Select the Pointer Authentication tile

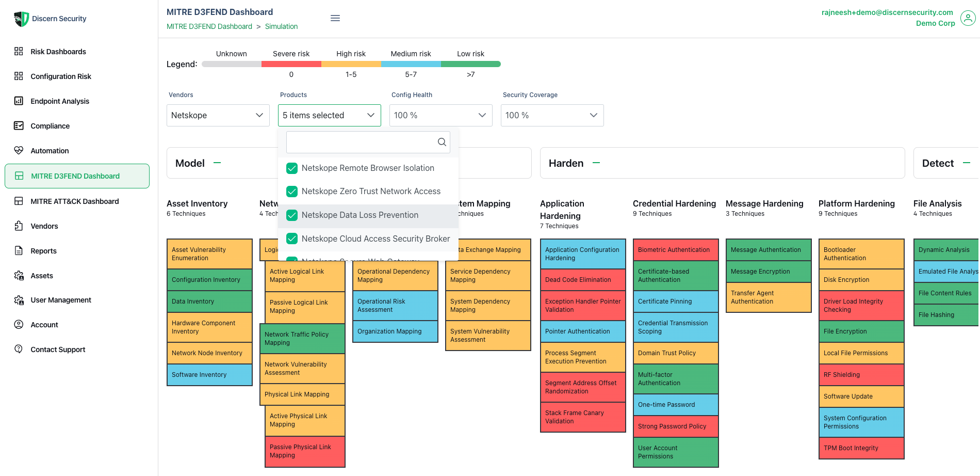[x=583, y=331]
